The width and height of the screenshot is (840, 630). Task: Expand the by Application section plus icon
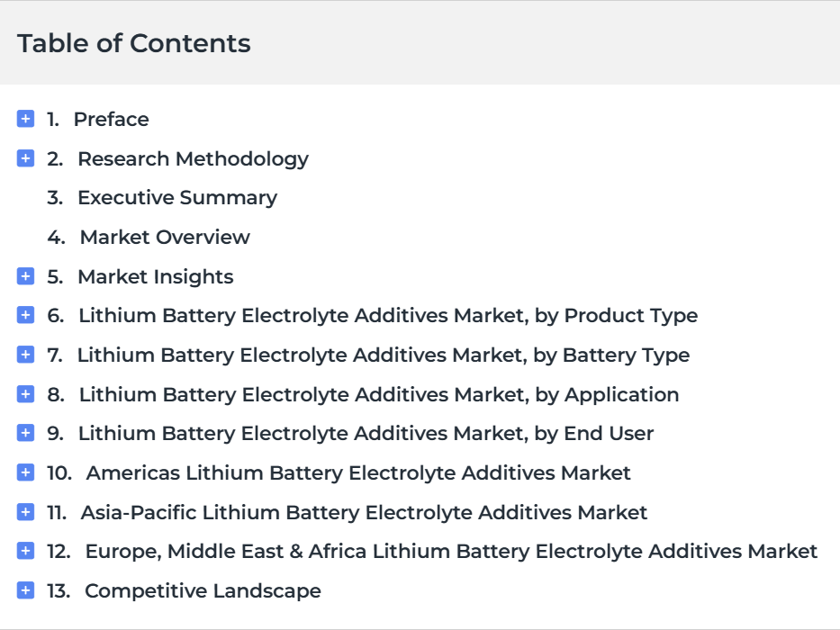click(25, 394)
